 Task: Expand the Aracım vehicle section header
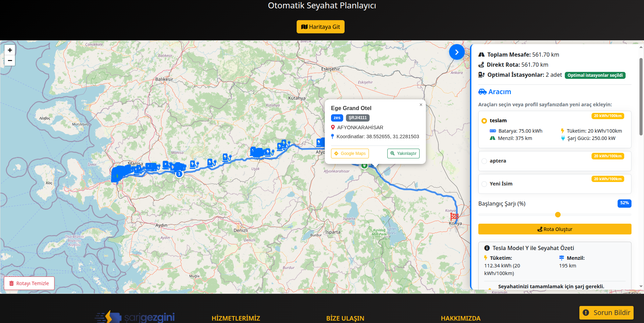[499, 92]
